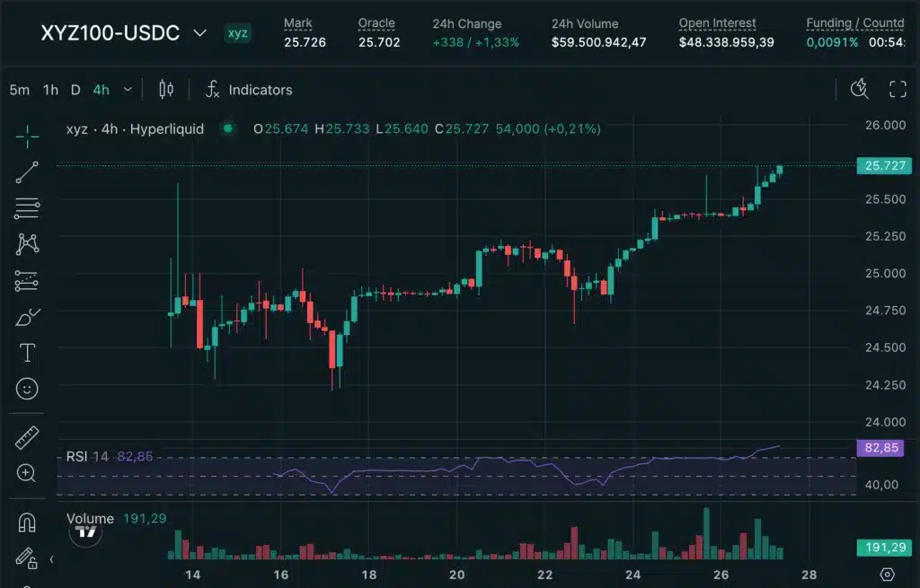Screen dimensions: 920x588
Task: Open the interval dropdown next to 4h
Action: pyautogui.click(x=127, y=90)
